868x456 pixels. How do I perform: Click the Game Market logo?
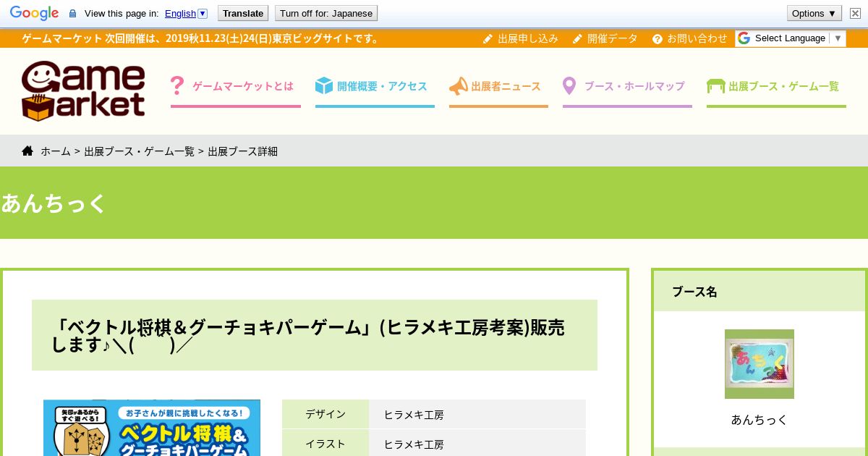(x=83, y=90)
